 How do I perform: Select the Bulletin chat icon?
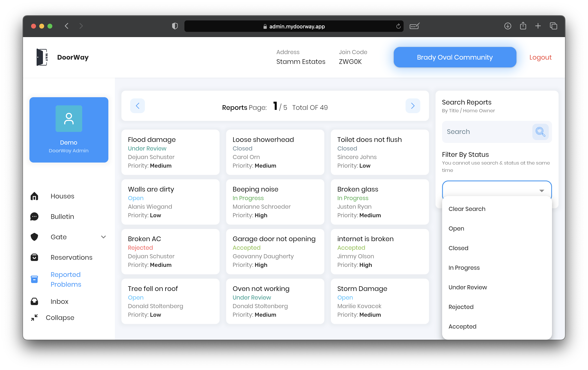tap(34, 216)
